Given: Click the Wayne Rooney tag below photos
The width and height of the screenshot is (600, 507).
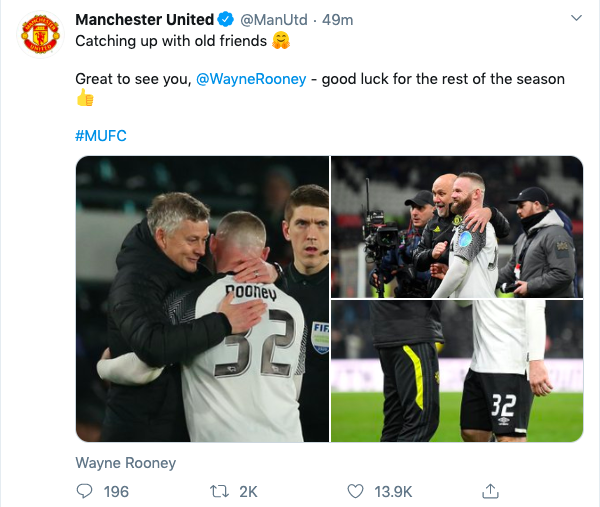Looking at the screenshot, I should 126,463.
